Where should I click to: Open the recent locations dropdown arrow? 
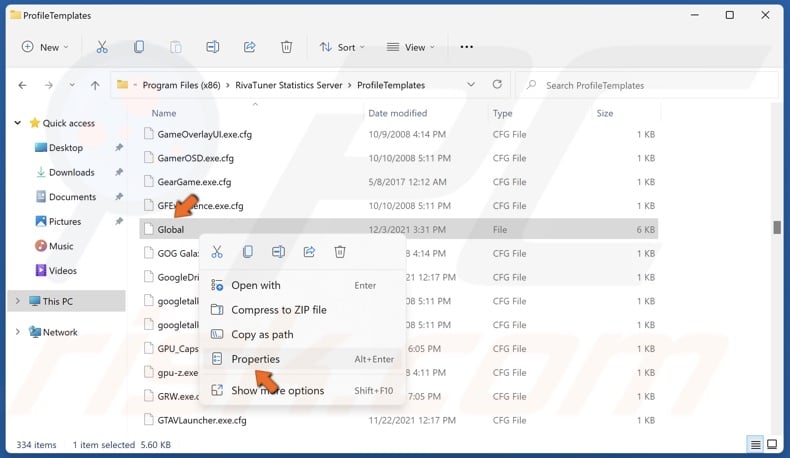point(72,85)
